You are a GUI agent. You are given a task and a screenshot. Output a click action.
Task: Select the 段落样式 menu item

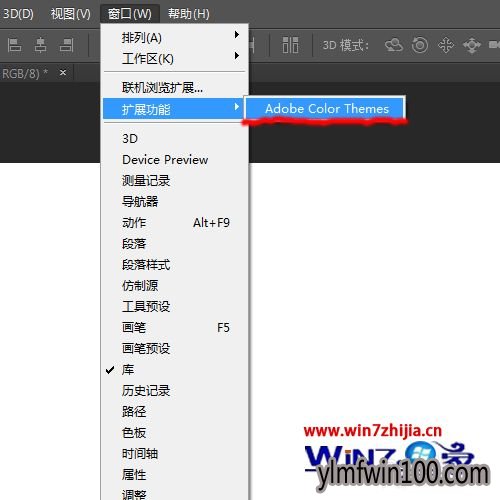[x=176, y=264]
